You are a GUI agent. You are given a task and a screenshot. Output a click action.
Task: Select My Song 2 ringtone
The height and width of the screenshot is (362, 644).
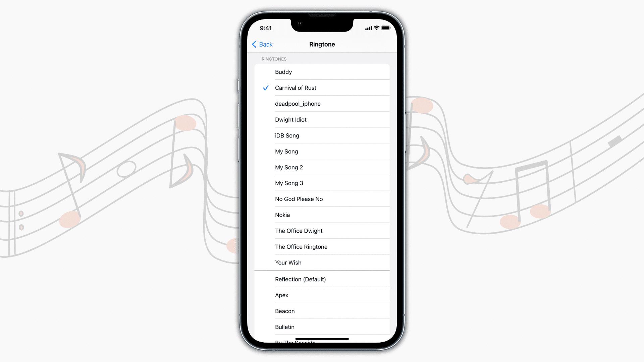pyautogui.click(x=322, y=167)
